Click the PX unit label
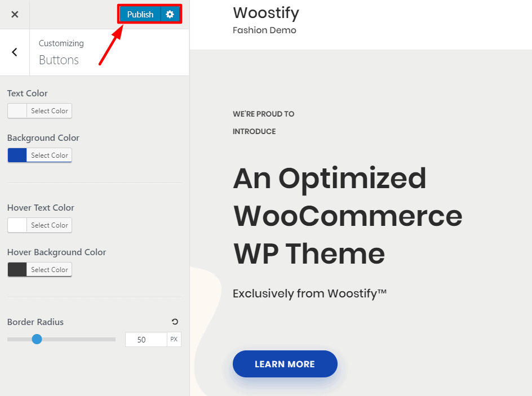The image size is (532, 396). (174, 339)
